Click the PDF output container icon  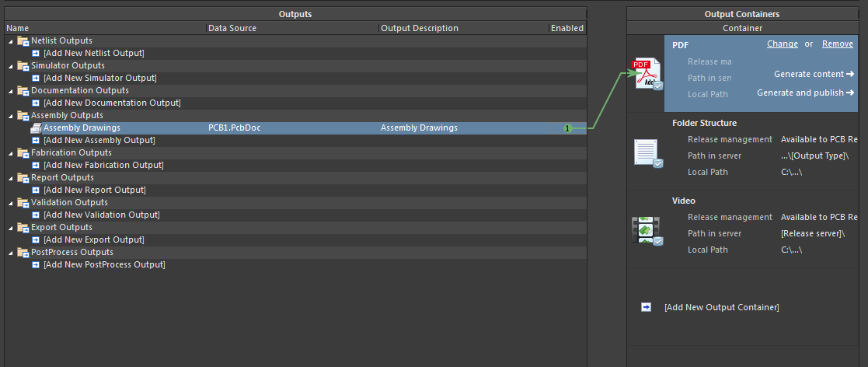648,73
